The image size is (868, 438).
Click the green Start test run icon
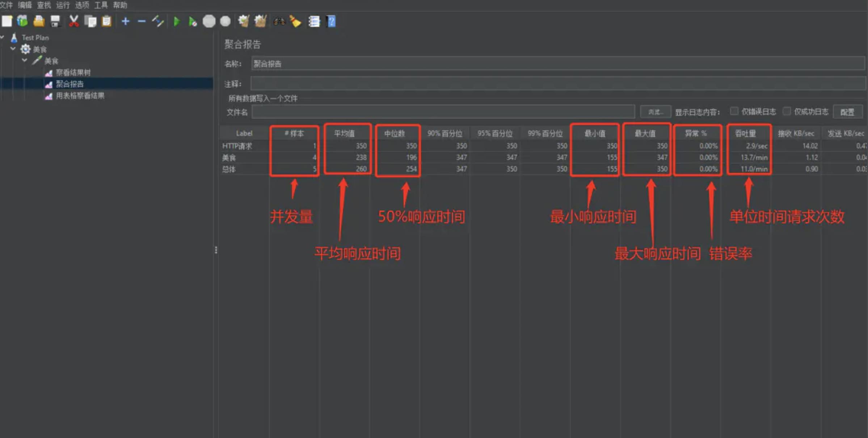177,22
